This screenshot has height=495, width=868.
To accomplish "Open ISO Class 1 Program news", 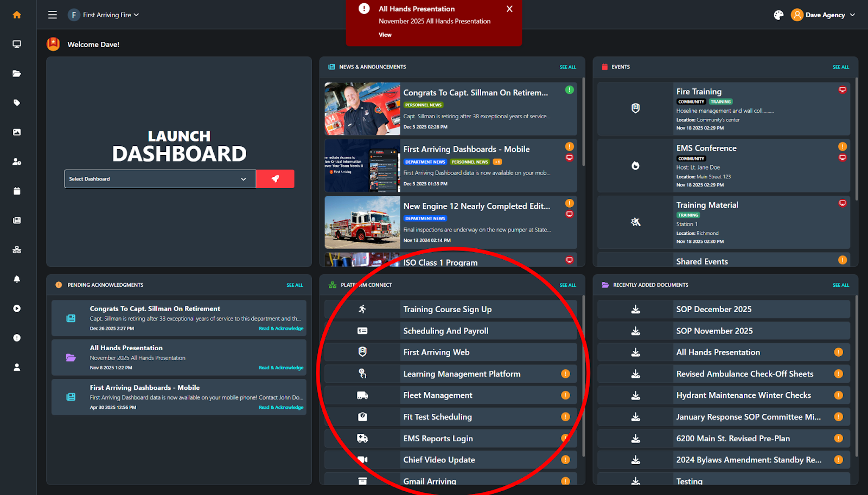I will pos(451,260).
